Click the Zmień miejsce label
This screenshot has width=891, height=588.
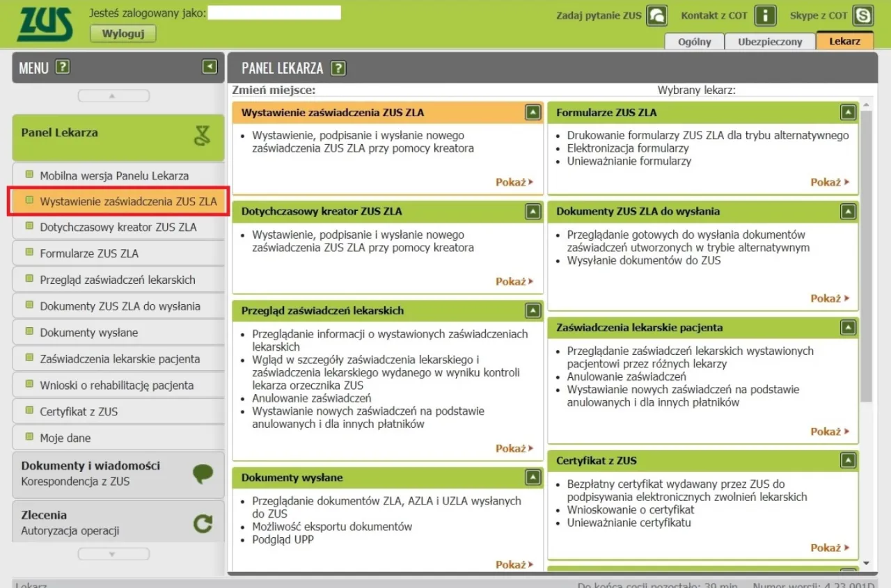tap(274, 90)
